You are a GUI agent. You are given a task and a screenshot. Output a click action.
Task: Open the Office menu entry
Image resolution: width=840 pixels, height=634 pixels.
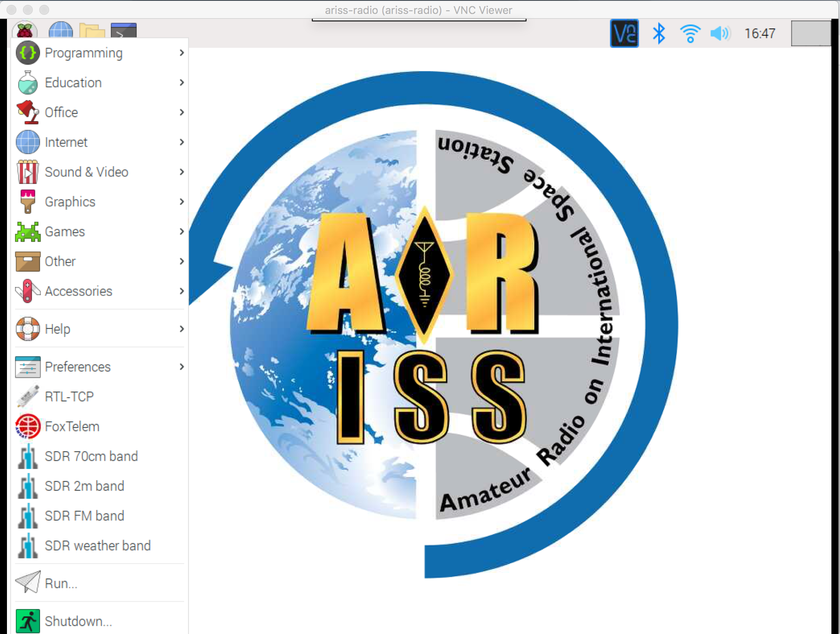(x=100, y=112)
